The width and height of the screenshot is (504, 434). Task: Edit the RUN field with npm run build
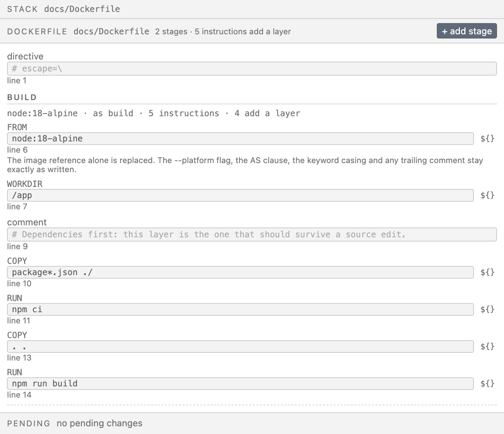[x=240, y=384]
